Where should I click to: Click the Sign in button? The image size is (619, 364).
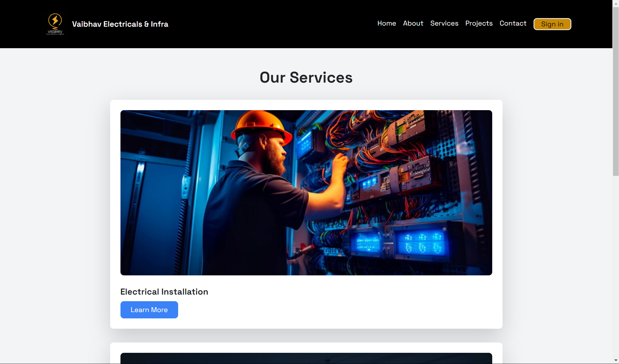click(552, 24)
